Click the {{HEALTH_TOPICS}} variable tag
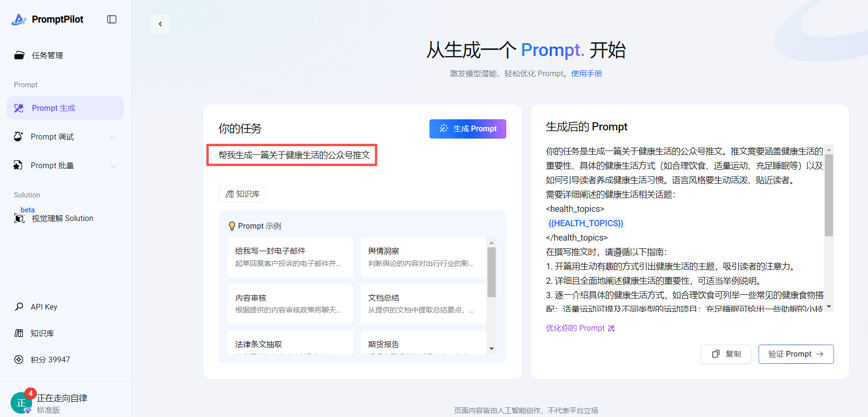This screenshot has height=417, width=868. coord(586,223)
